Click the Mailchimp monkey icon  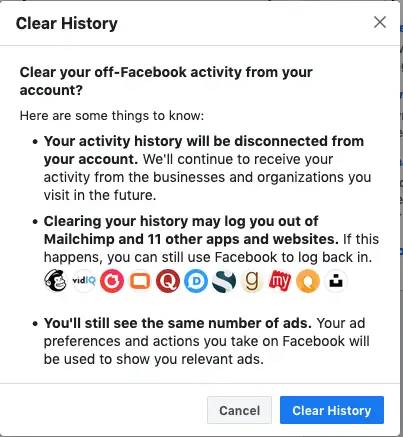coord(56,281)
